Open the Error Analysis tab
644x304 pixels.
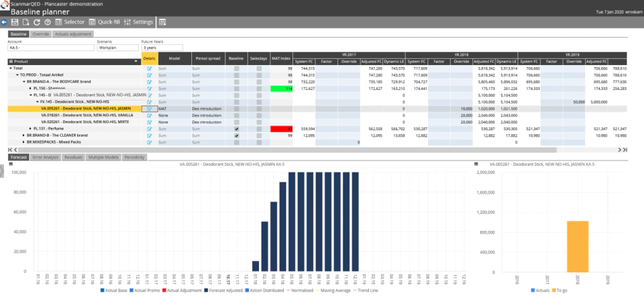[45, 157]
